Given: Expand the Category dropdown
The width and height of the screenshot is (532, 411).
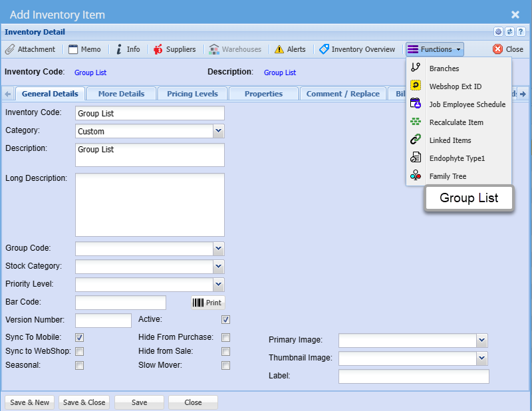Looking at the screenshot, I should click(x=219, y=131).
